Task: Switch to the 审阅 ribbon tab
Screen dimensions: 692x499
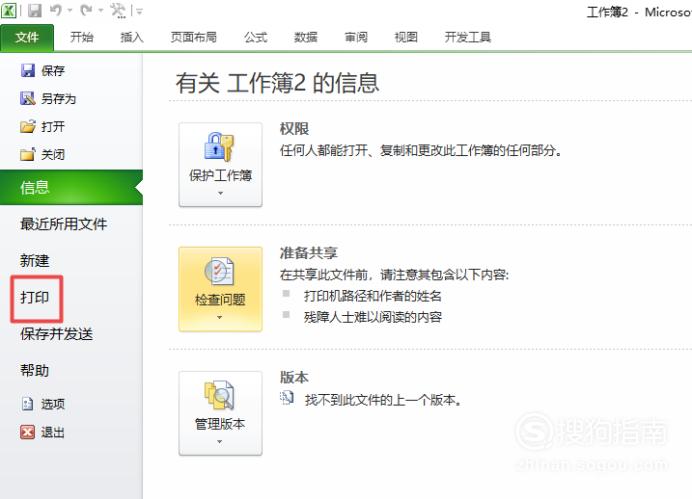Action: [x=356, y=37]
